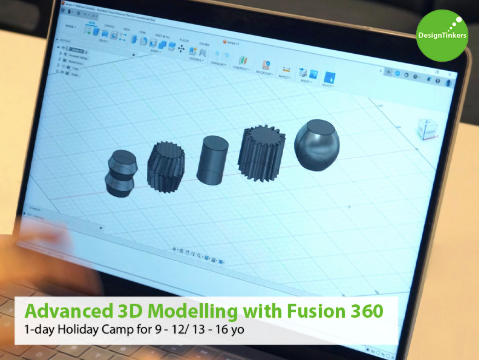Screen dimensions: 479x360
Task: Open the CONSTRUCT dropdown menu
Action: (242, 69)
